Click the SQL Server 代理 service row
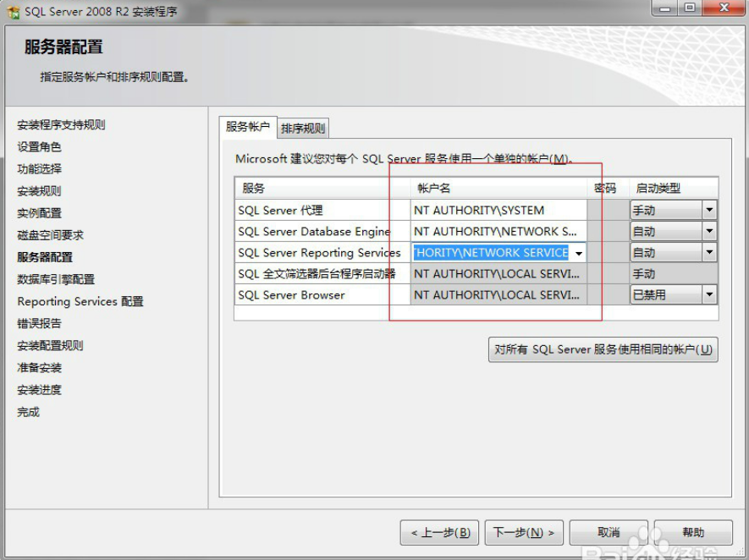Viewport: 749px width, 560px height. pos(322,210)
